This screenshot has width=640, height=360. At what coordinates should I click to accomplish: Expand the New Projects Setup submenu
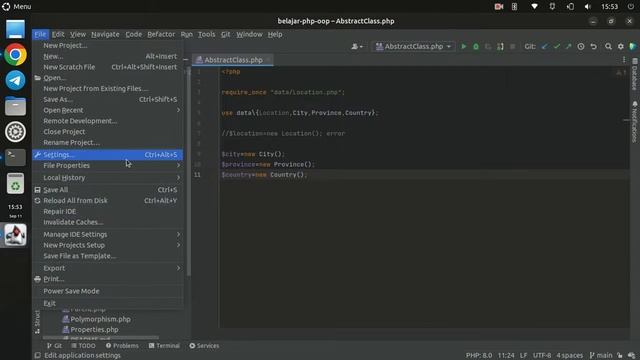[108, 245]
